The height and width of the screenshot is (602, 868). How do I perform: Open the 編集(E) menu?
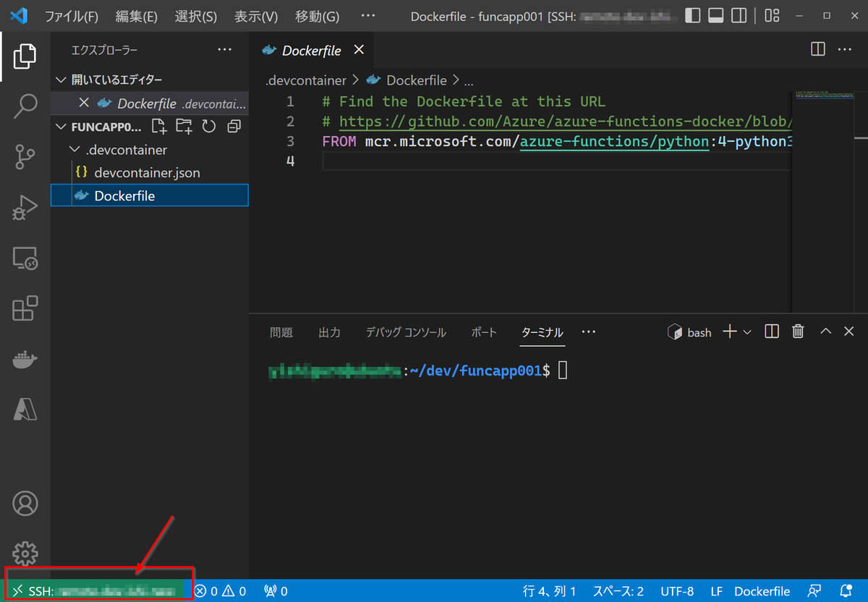136,15
